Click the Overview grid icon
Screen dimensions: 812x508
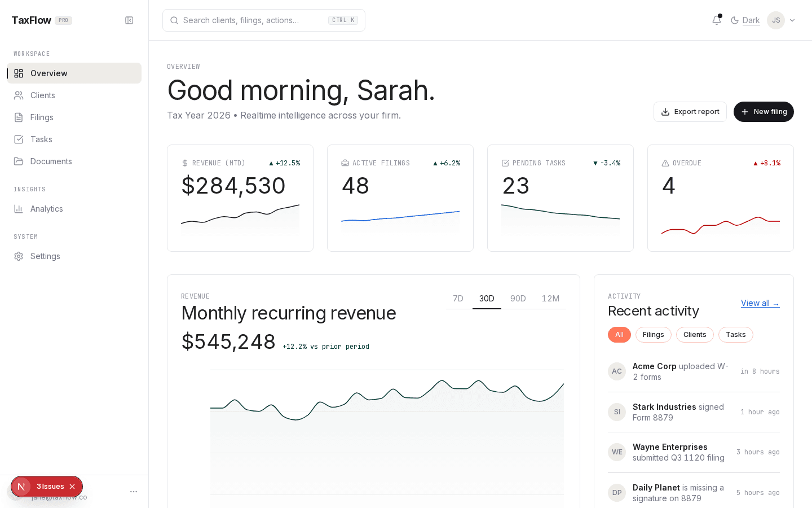pyautogui.click(x=19, y=73)
